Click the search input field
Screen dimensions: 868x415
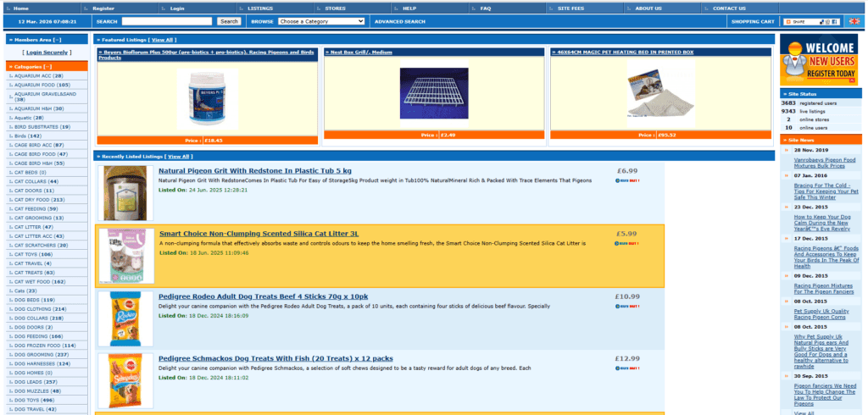pyautogui.click(x=167, y=21)
